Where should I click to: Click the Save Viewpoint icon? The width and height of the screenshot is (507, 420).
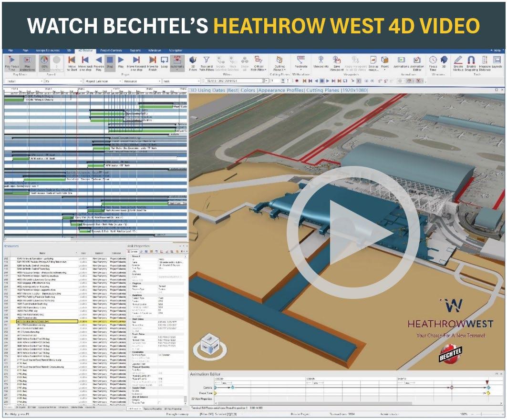coord(337,63)
